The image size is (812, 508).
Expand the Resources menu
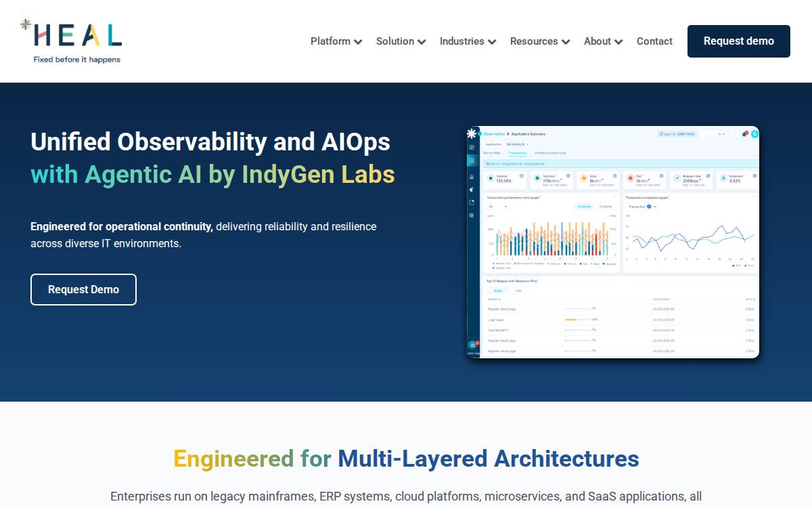coord(540,41)
